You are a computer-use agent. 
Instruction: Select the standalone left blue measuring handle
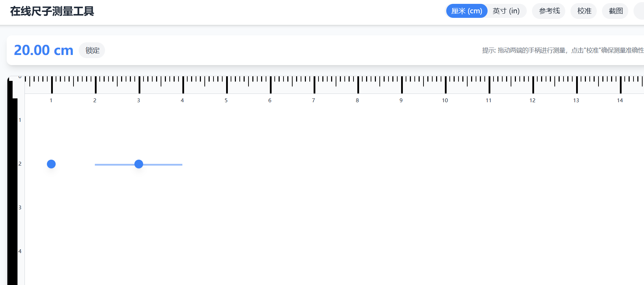(51, 164)
